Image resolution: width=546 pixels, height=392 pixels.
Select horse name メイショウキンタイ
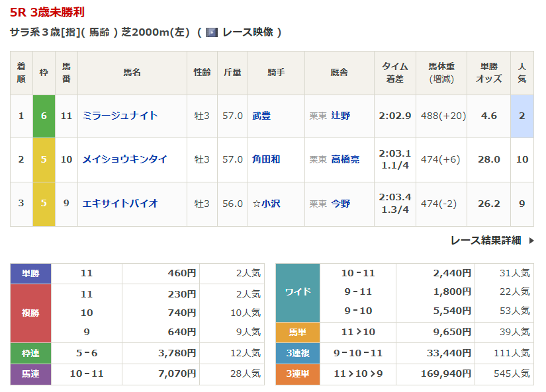[124, 159]
